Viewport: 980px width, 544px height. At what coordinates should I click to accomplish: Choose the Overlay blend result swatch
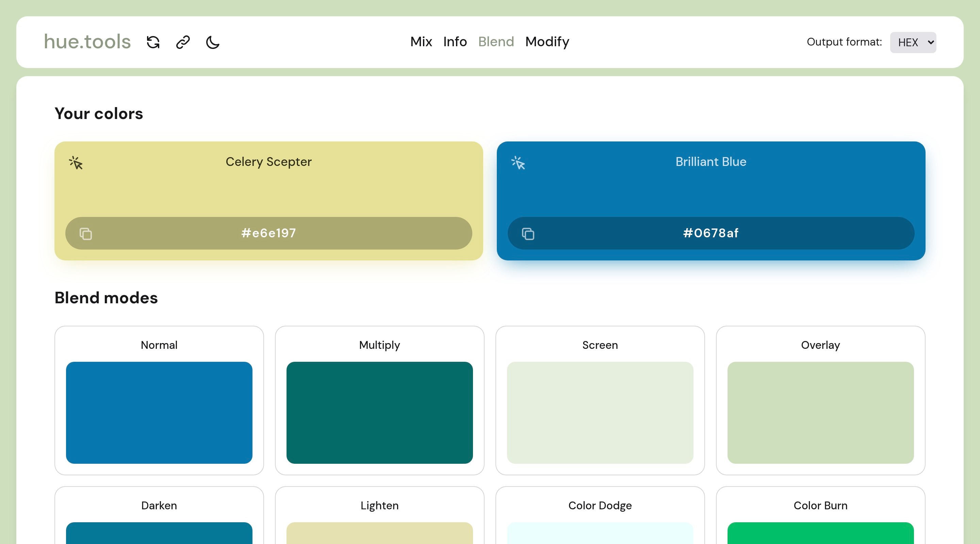(820, 412)
